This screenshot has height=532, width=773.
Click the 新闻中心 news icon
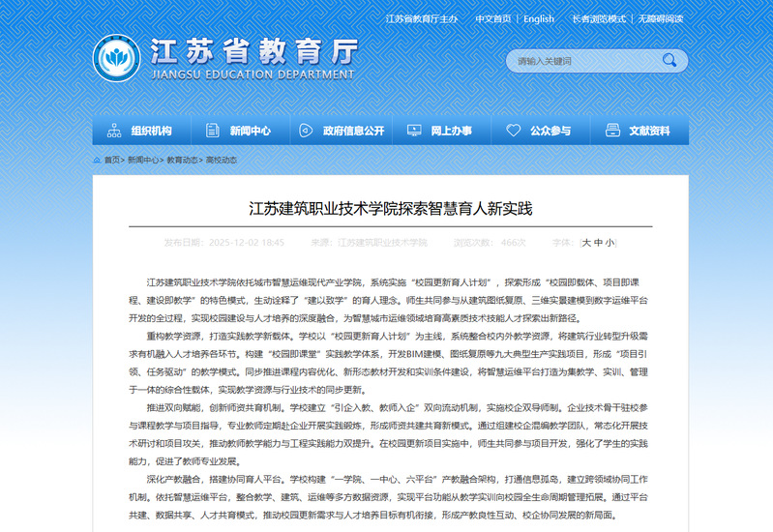212,131
